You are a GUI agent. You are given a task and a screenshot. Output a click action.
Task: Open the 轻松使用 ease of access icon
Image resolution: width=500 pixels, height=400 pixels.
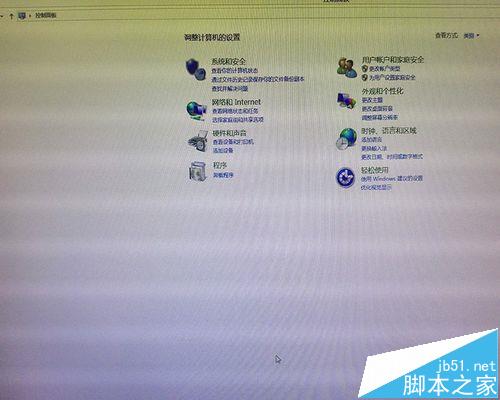[345, 177]
